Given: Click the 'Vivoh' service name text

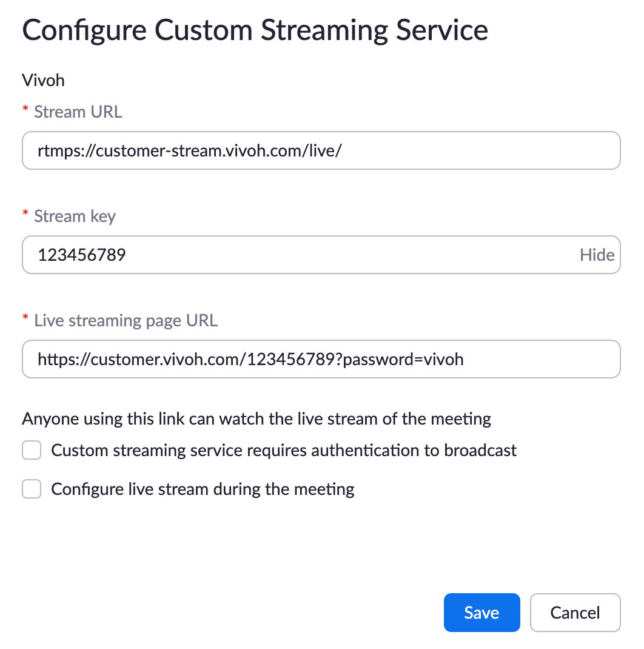Looking at the screenshot, I should [43, 80].
